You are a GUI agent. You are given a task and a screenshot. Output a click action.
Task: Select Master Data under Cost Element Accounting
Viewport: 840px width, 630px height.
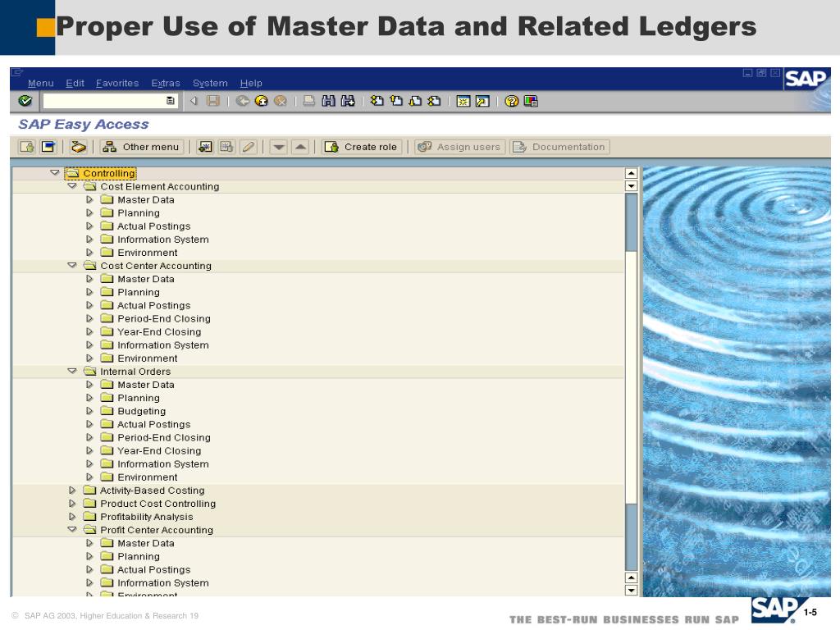point(146,200)
